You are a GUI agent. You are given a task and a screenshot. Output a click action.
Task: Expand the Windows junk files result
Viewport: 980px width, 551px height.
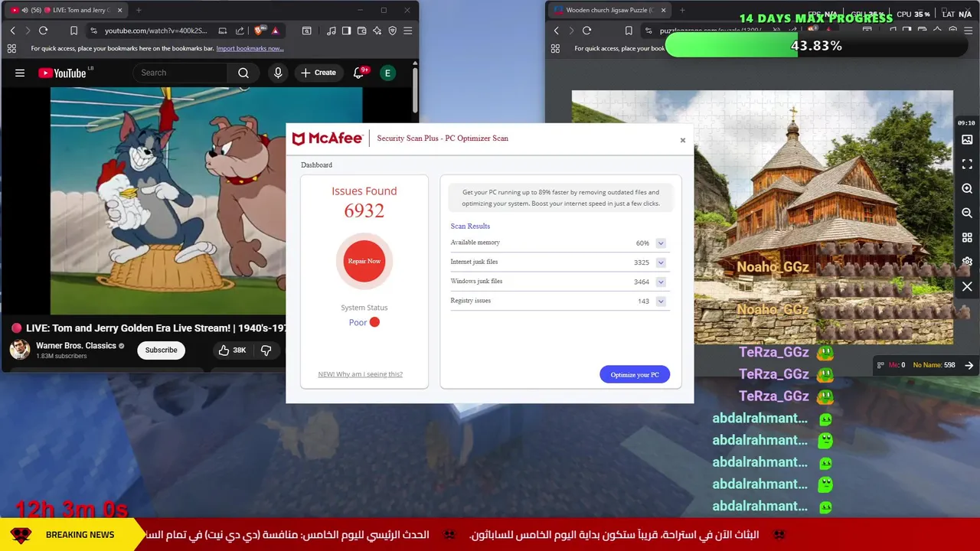(661, 282)
